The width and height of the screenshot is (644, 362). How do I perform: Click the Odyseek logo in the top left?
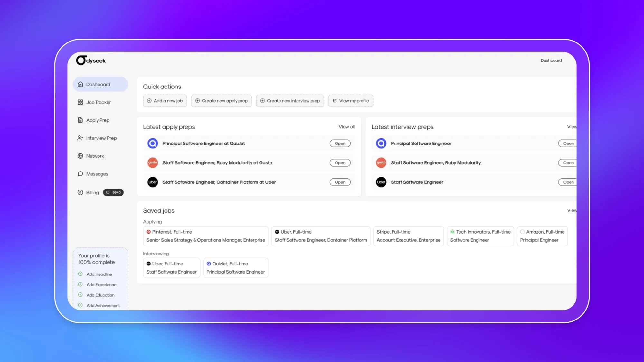pos(90,60)
